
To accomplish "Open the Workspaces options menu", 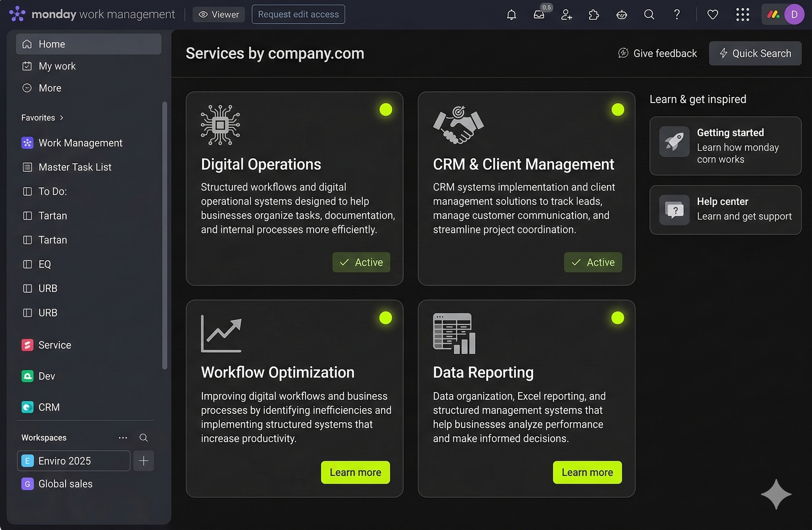I will click(123, 437).
